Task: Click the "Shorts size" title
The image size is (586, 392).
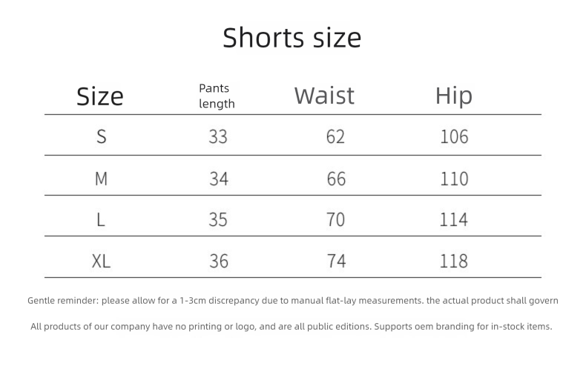Action: point(292,37)
